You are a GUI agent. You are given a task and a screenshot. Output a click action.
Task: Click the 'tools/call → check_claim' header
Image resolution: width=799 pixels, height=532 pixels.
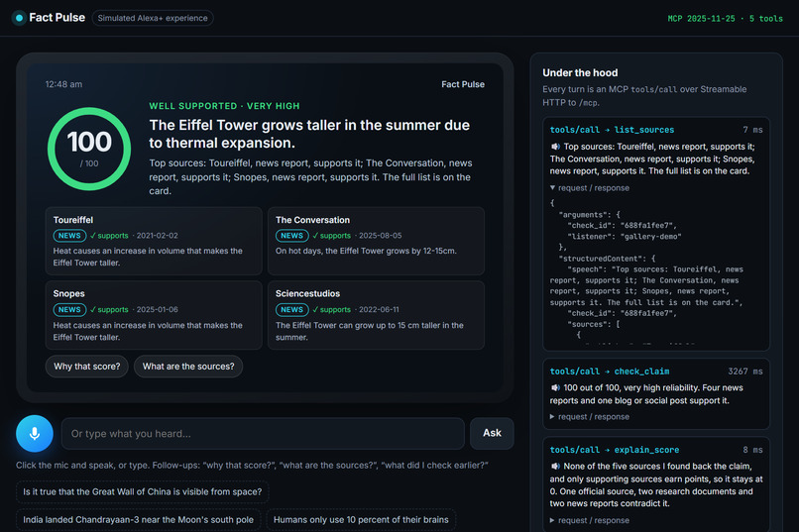point(610,372)
